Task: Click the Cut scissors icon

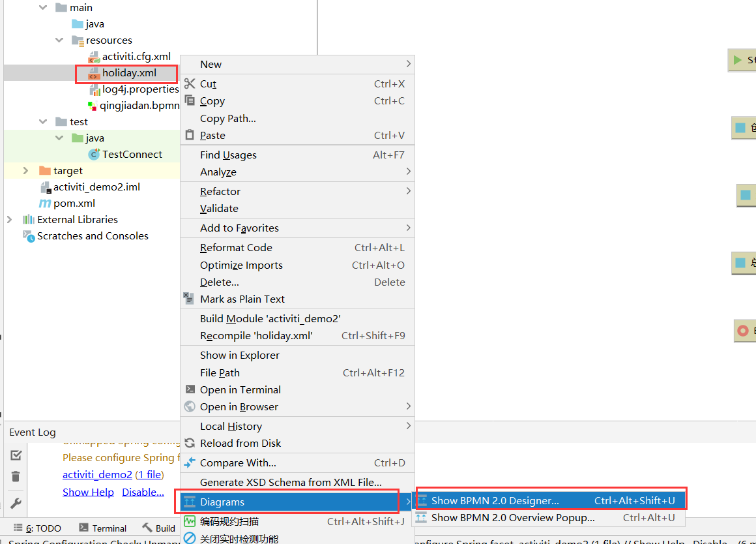Action: (190, 83)
